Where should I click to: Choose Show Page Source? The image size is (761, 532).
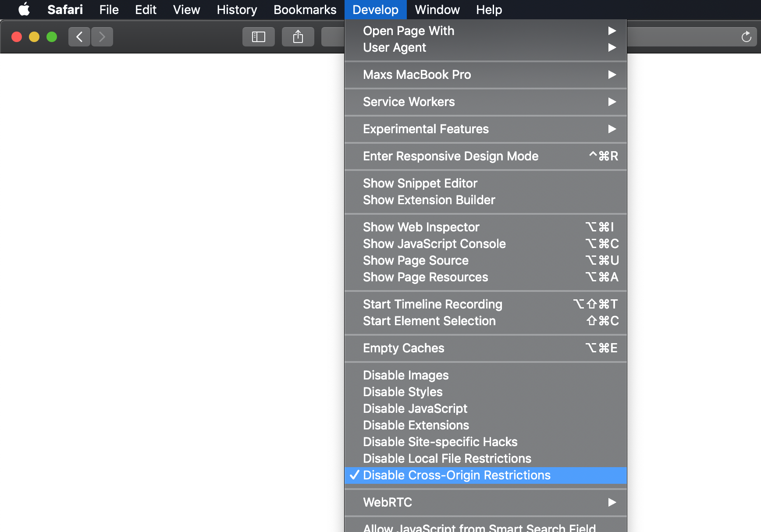tap(486, 260)
